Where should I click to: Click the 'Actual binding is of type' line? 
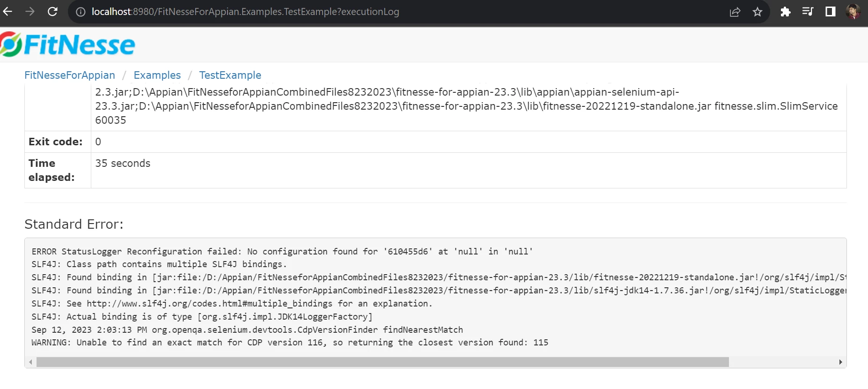(x=202, y=317)
